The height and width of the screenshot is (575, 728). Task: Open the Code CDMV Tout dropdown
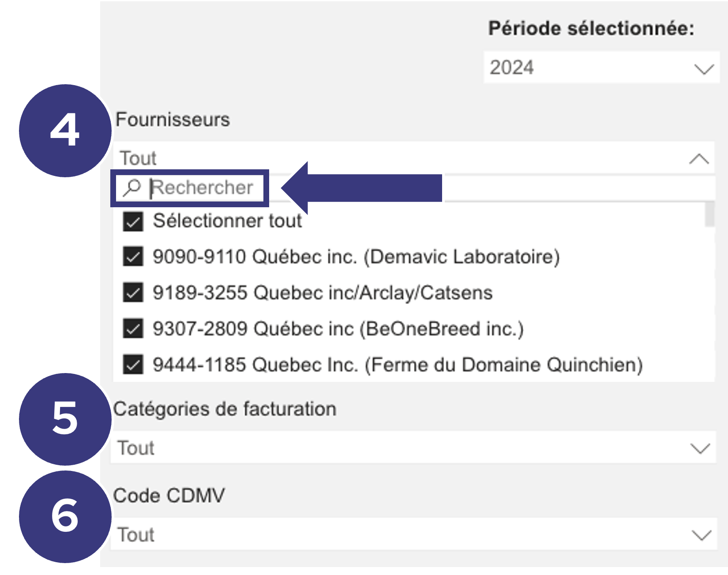pos(413,534)
